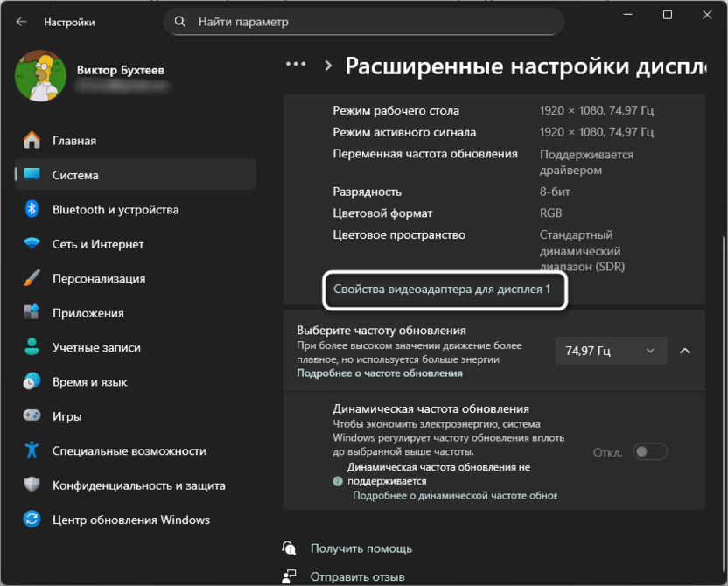Open the breadcrumb overflow menu (three dots)
The image size is (728, 586).
pos(296,63)
